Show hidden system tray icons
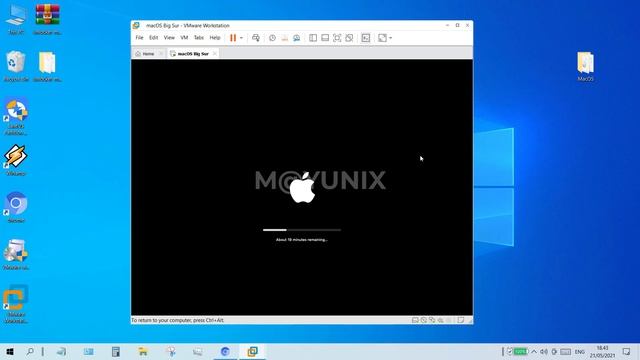 coord(534,351)
